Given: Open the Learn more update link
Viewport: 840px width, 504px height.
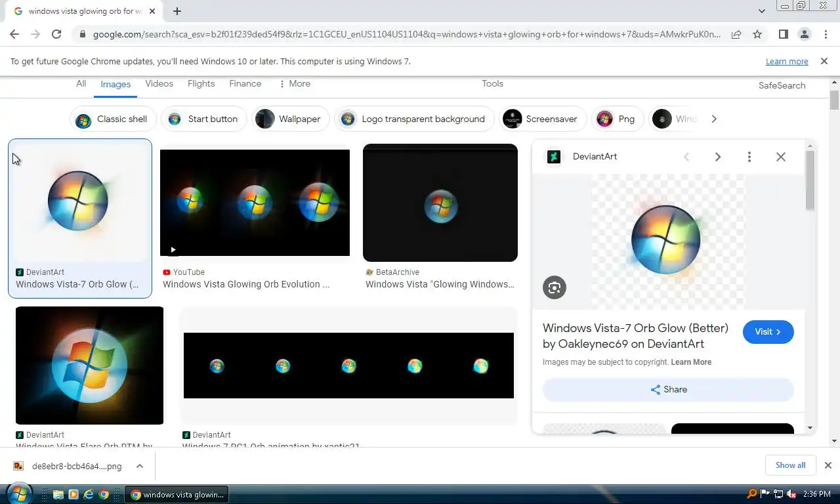Looking at the screenshot, I should (x=787, y=62).
